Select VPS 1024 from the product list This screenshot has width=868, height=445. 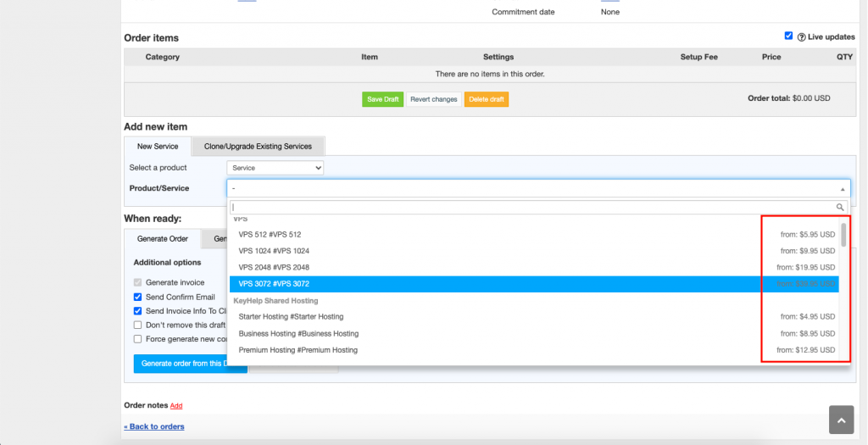(534, 251)
